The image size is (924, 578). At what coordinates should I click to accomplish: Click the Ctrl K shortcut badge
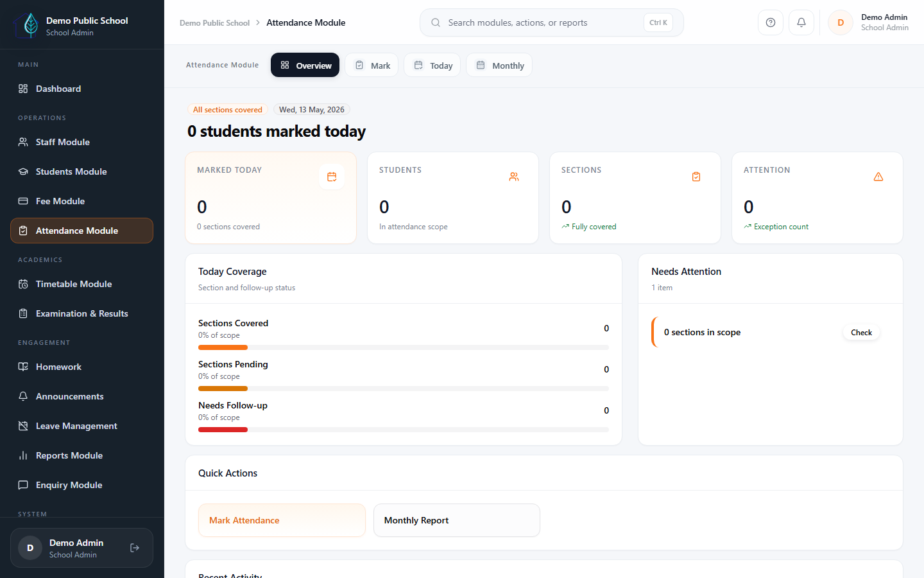658,22
